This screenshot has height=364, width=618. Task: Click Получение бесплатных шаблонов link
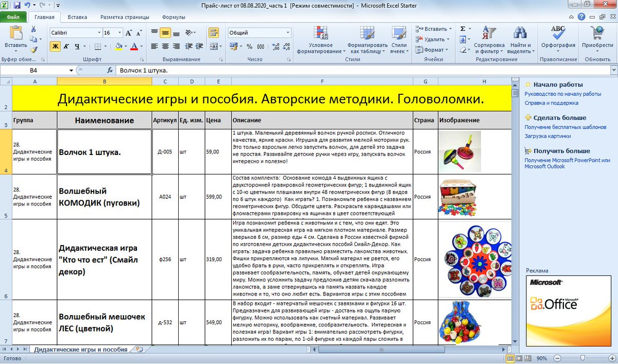tap(565, 127)
